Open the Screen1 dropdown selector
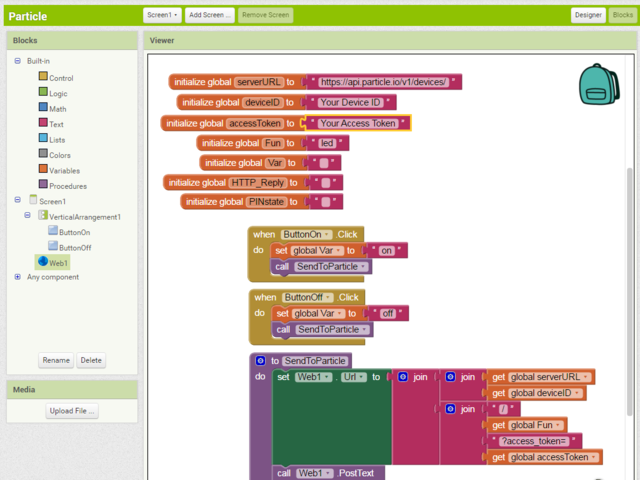Image resolution: width=640 pixels, height=480 pixels. point(161,15)
